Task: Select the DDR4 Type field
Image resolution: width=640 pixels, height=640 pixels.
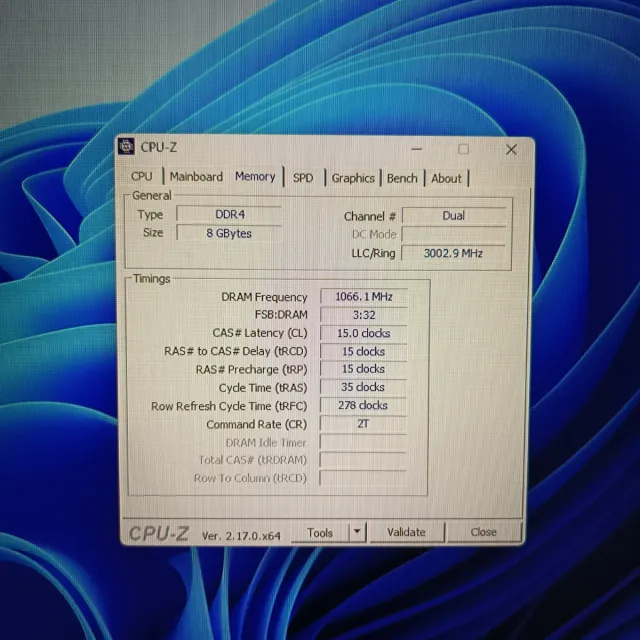Action: 228,214
